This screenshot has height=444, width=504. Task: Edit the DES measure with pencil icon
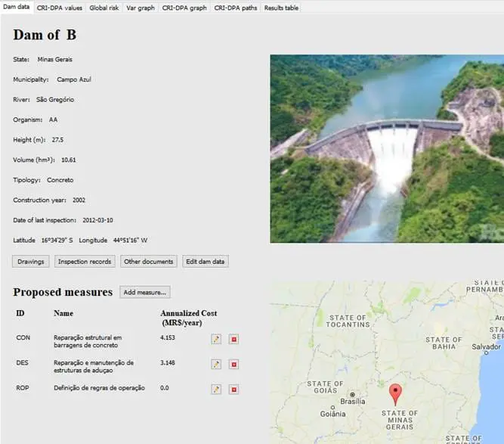pos(216,365)
